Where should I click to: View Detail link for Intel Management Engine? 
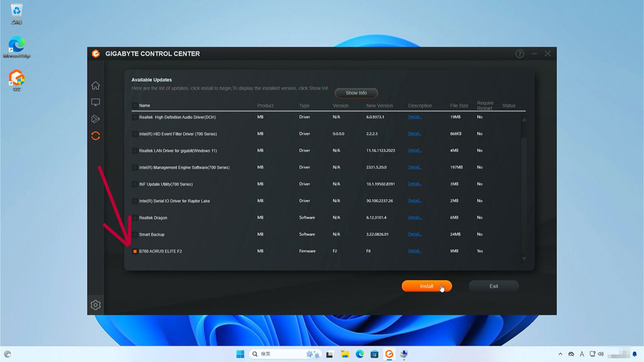click(x=414, y=168)
